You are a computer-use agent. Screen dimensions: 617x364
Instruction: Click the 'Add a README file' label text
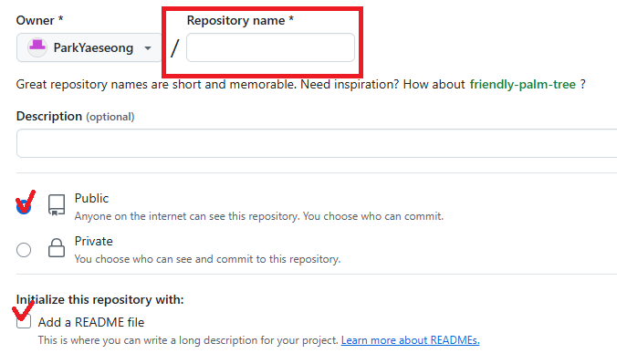click(91, 322)
